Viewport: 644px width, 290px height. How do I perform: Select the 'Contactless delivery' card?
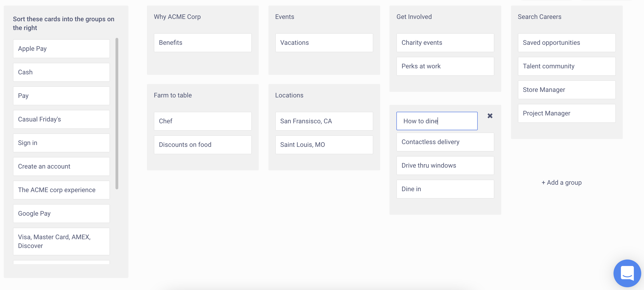(445, 142)
